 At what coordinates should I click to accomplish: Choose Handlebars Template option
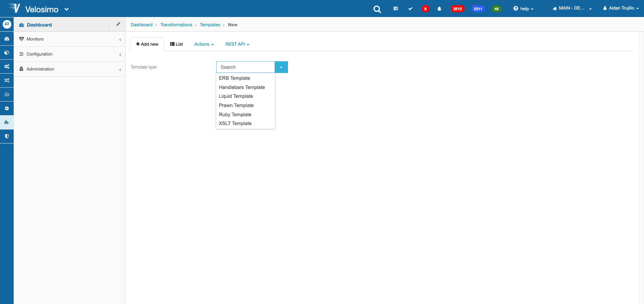[246, 87]
